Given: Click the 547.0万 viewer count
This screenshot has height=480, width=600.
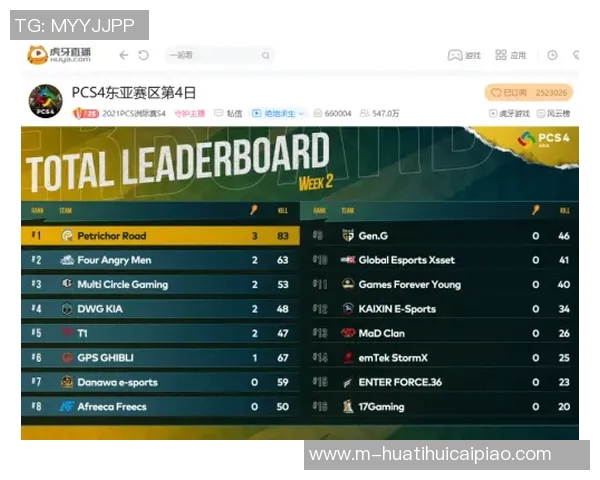Looking at the screenshot, I should (379, 113).
